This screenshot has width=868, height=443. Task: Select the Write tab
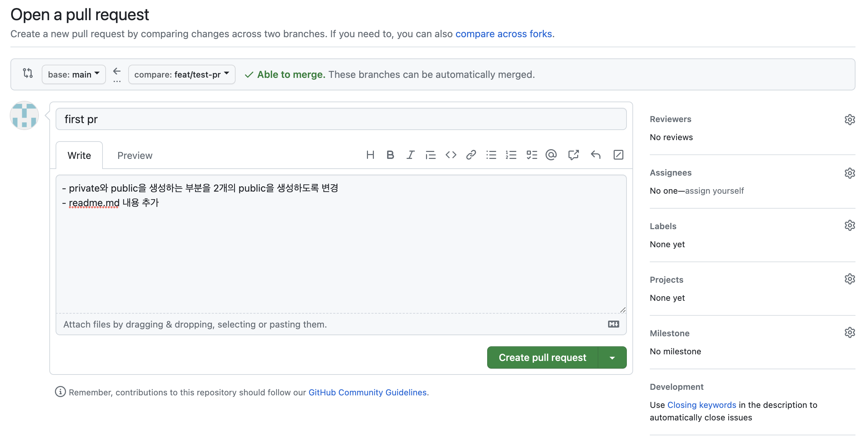[79, 155]
